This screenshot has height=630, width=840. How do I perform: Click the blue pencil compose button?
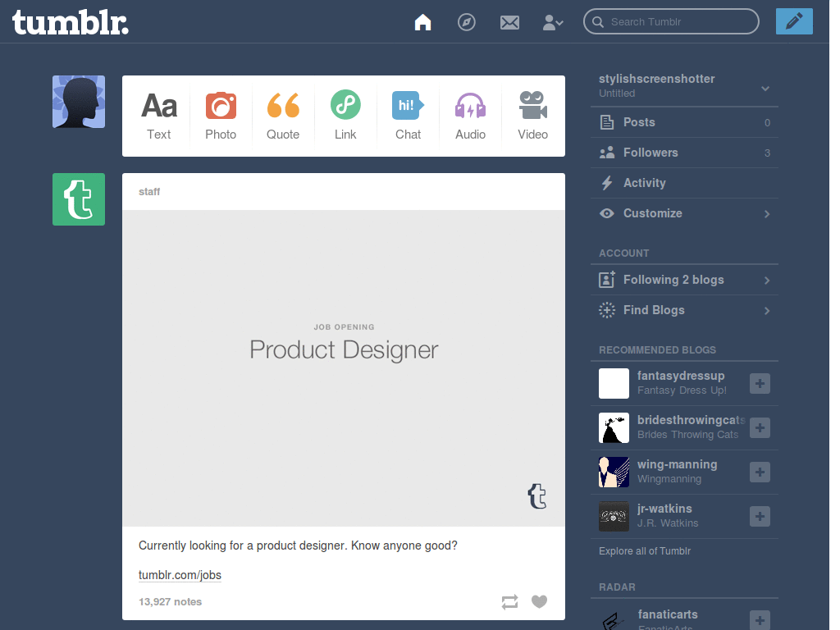tap(794, 21)
